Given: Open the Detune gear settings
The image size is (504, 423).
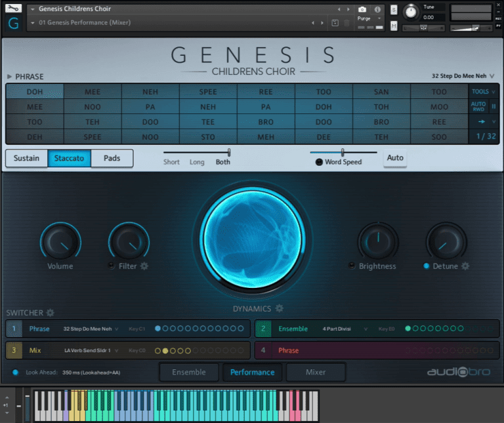Looking at the screenshot, I should pyautogui.click(x=465, y=266).
